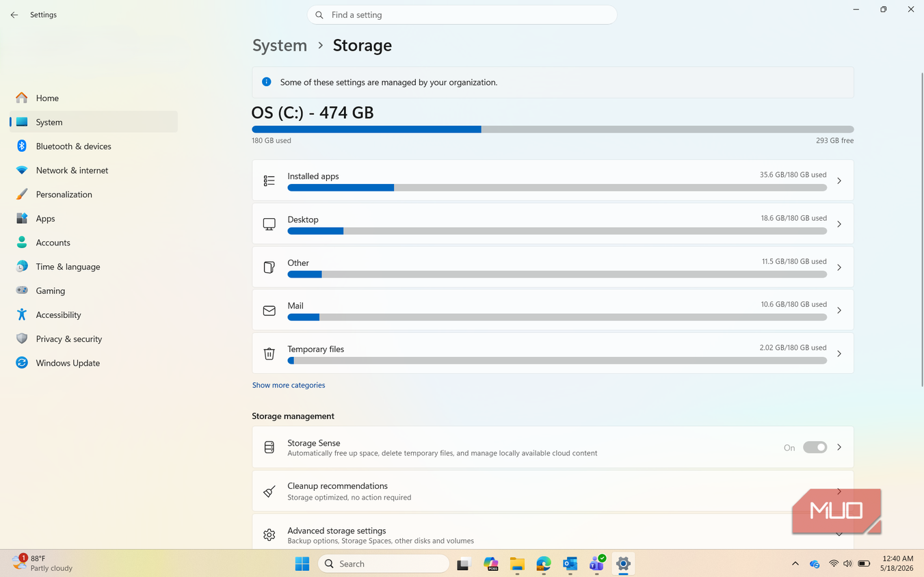Show hidden icons in system tray
Image resolution: width=924 pixels, height=577 pixels.
795,564
